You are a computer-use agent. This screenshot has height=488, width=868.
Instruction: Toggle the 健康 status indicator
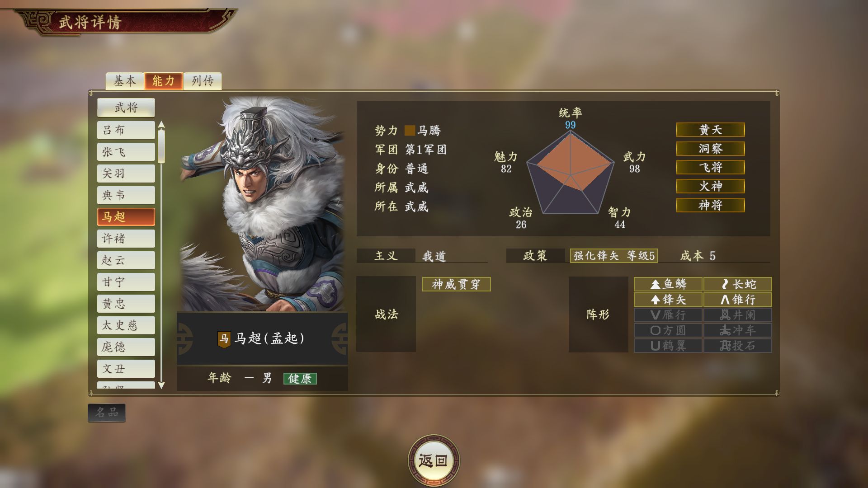[300, 379]
